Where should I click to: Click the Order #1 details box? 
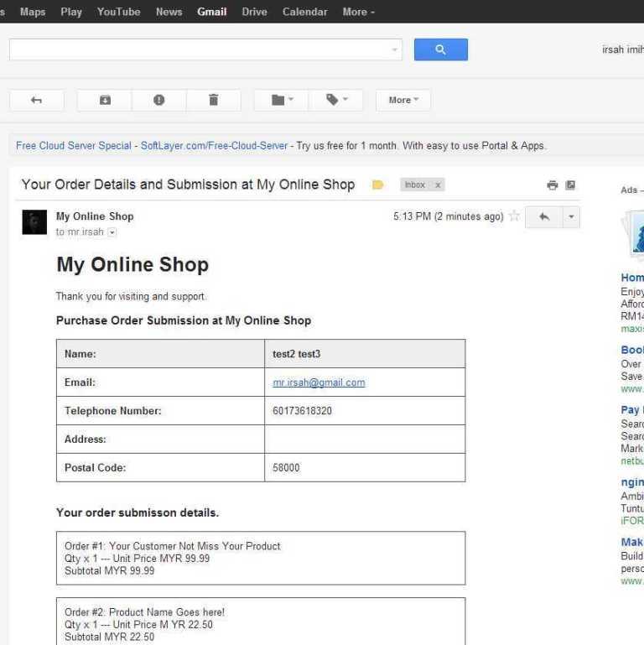[261, 559]
